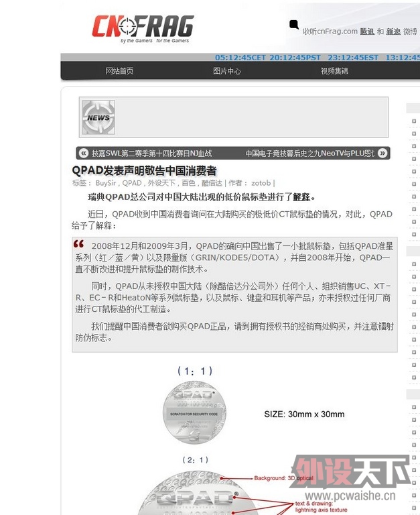This screenshot has height=515, width=420.
Task: Open 图片中心 navigation item
Action: tap(226, 71)
